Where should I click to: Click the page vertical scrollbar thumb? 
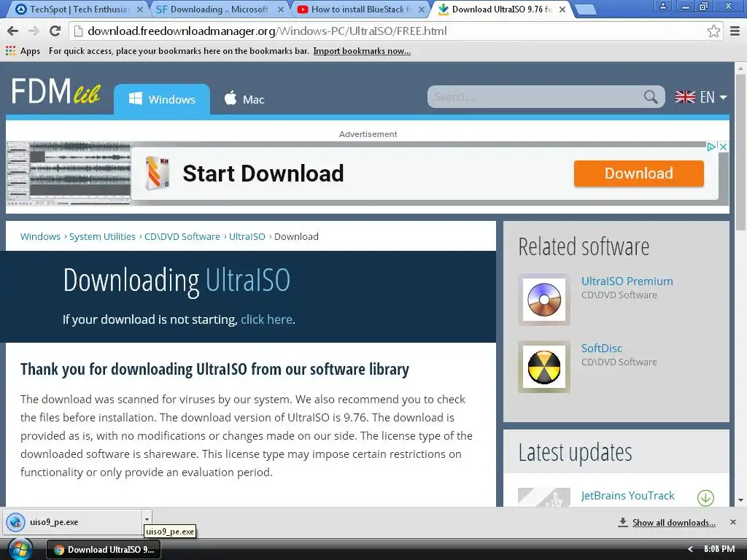coord(740,152)
